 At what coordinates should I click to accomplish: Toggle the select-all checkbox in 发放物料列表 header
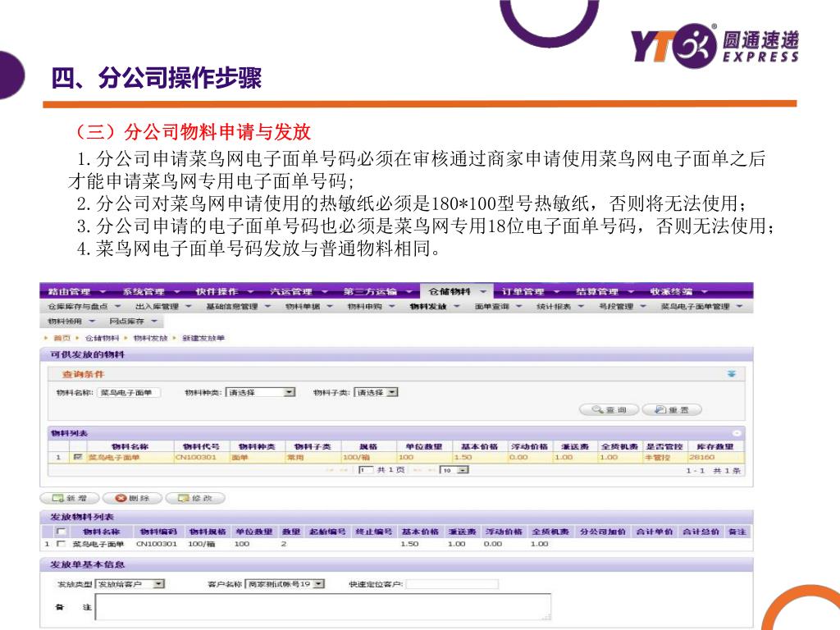(x=61, y=532)
